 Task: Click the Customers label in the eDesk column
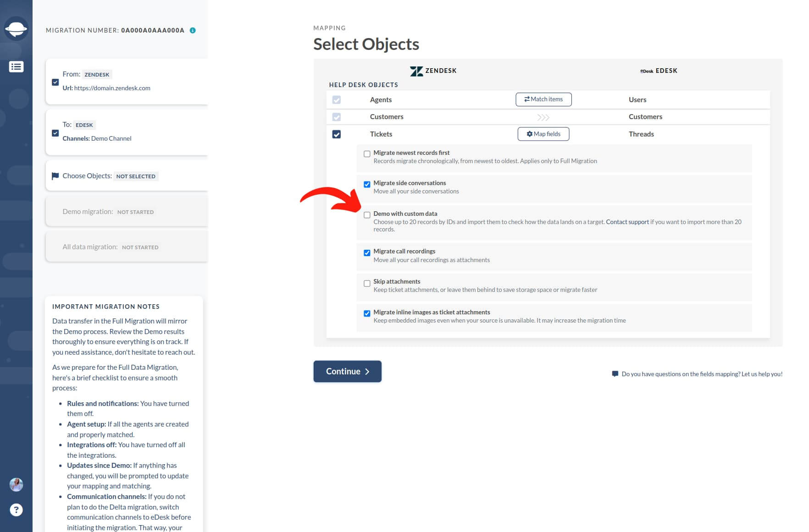(x=645, y=117)
